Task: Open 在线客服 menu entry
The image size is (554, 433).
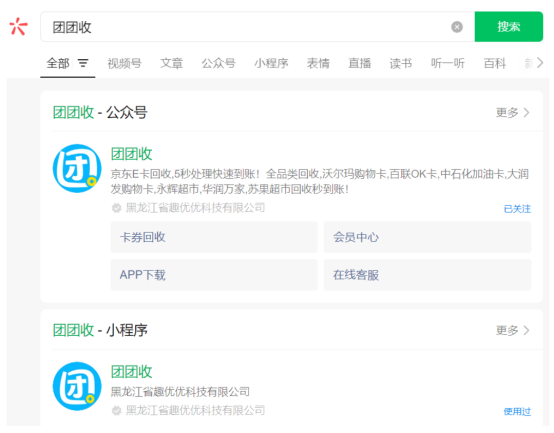Action: pyautogui.click(x=428, y=275)
